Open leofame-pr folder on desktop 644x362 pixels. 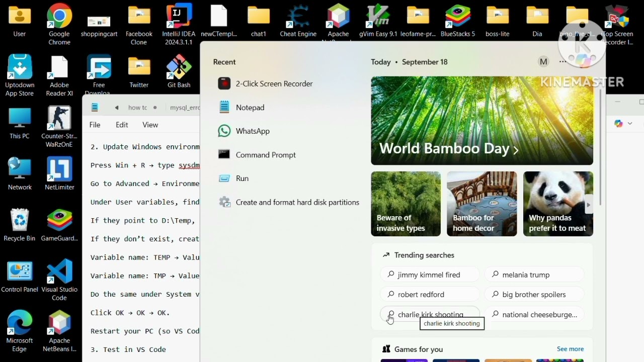pos(418,21)
